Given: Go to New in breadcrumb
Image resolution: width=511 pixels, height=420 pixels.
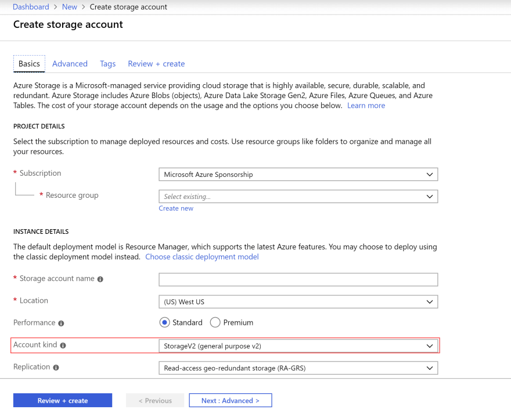Looking at the screenshot, I should coord(70,7).
